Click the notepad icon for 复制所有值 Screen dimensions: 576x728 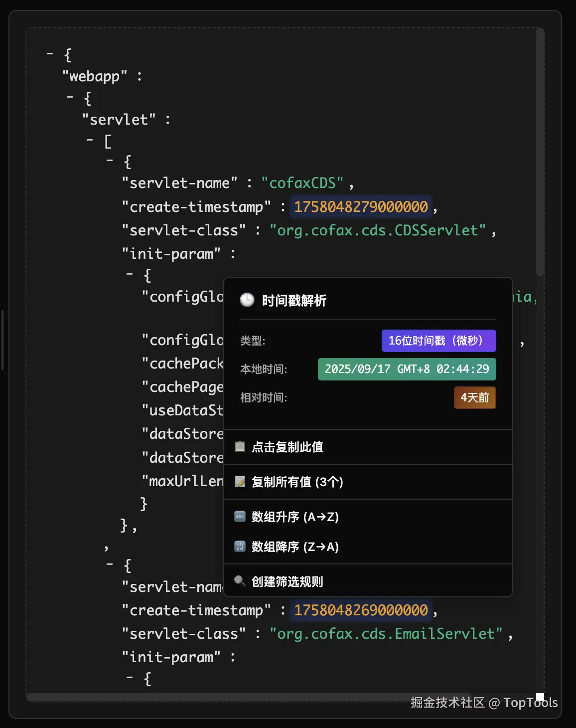coord(240,482)
